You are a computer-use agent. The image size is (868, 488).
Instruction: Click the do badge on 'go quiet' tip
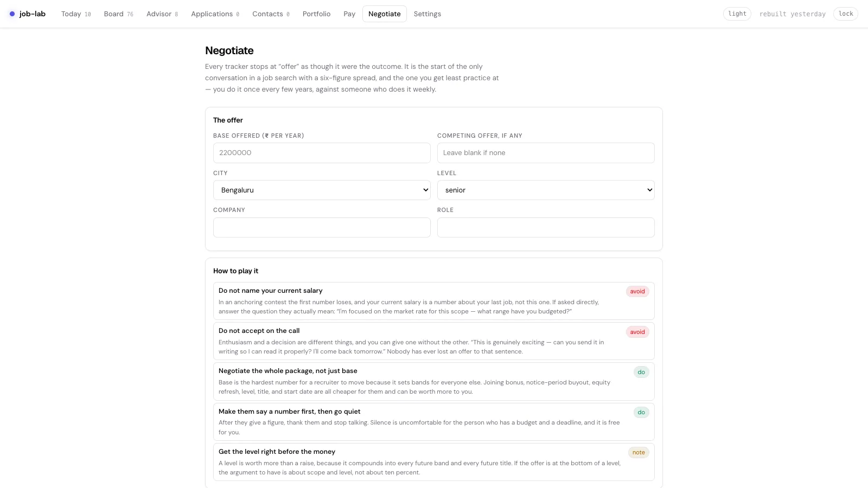coord(641,413)
